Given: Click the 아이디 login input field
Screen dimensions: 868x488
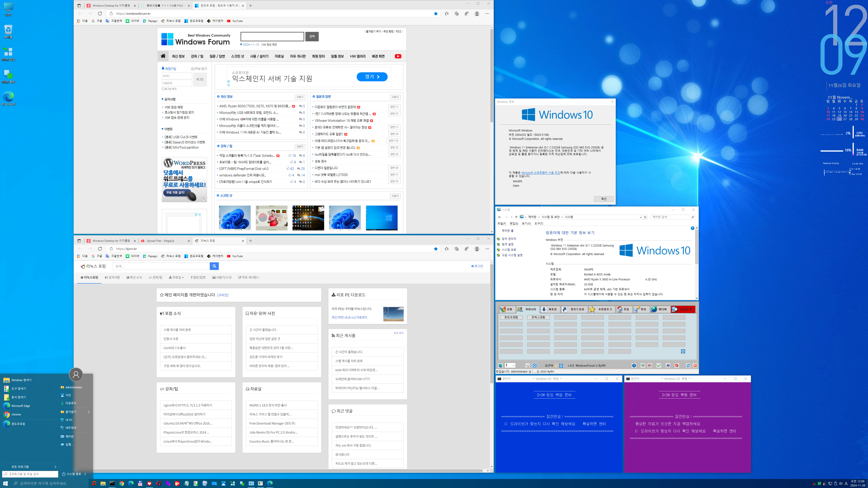Looking at the screenshot, I should (x=177, y=76).
